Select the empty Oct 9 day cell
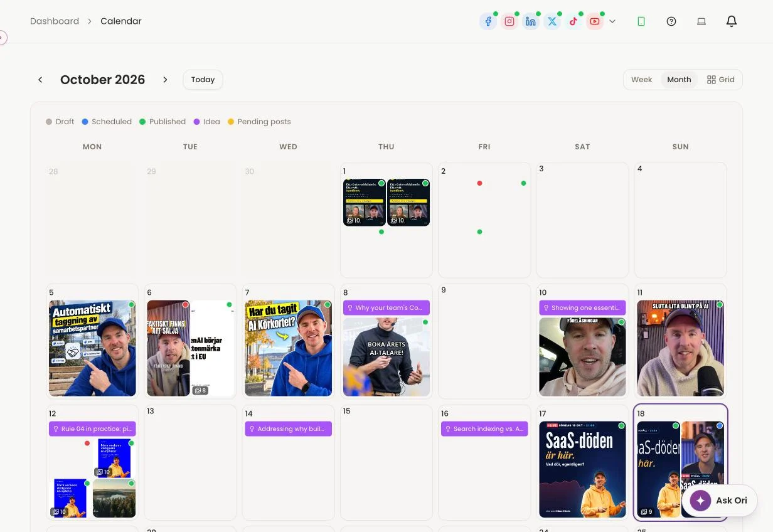Image resolution: width=773 pixels, height=532 pixels. [x=484, y=341]
